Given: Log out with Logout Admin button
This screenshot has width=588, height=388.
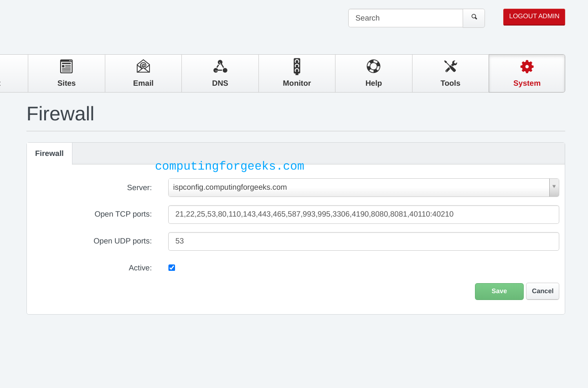Looking at the screenshot, I should click(x=534, y=17).
